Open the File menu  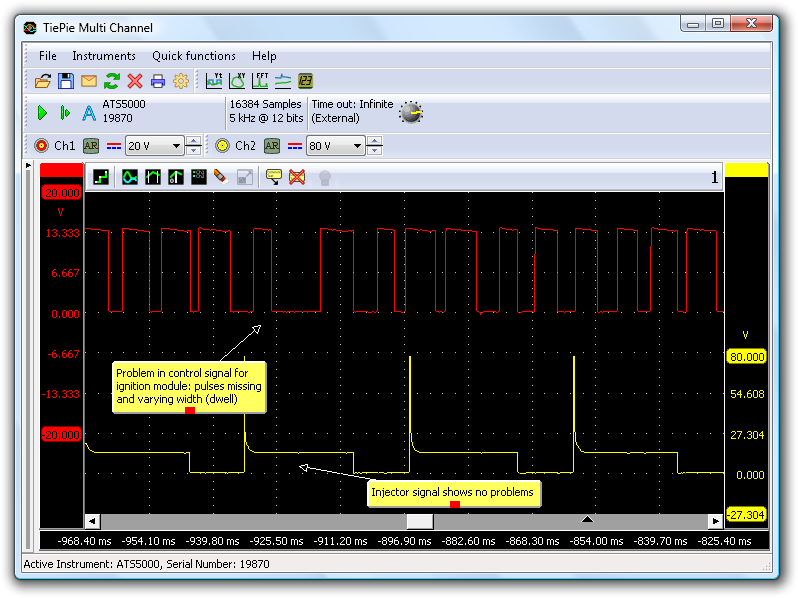tap(47, 56)
